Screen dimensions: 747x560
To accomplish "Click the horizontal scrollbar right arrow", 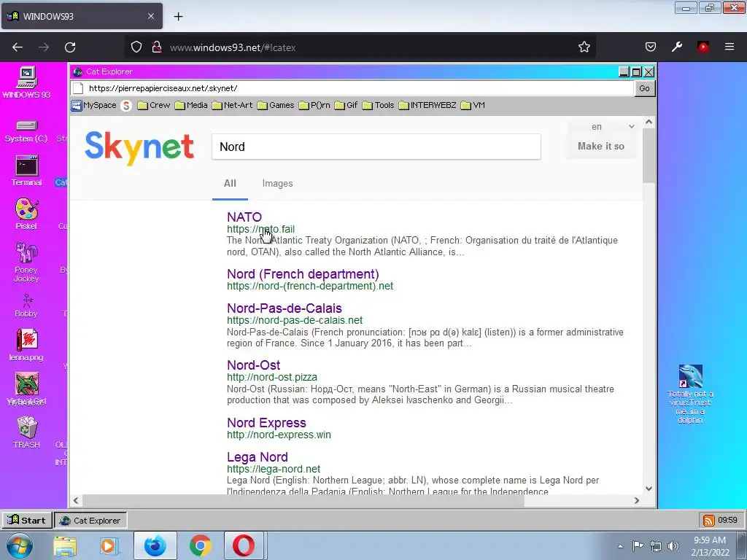I will pyautogui.click(x=636, y=500).
